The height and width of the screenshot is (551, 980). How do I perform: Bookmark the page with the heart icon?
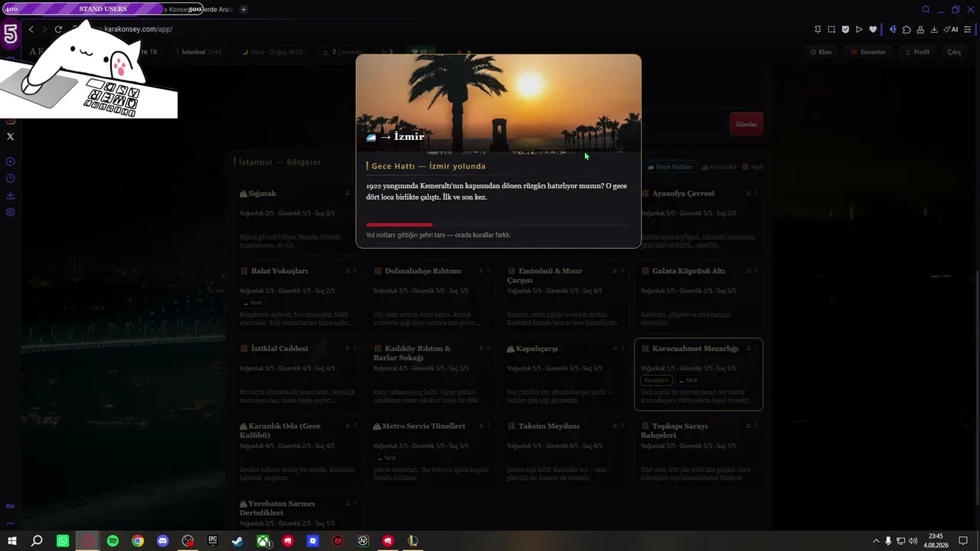873,29
